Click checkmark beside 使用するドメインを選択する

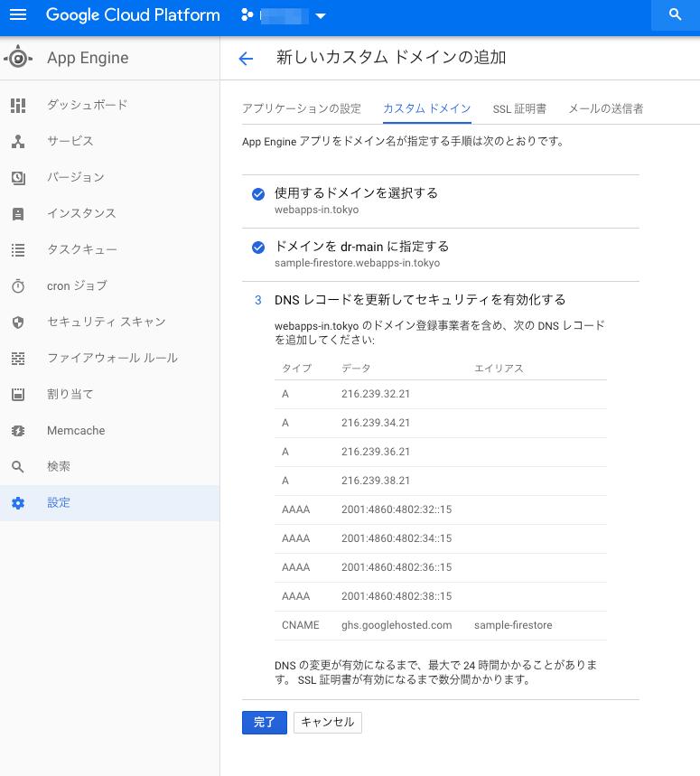258,194
